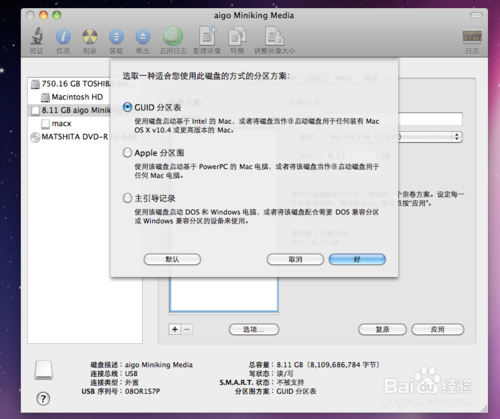Open the format dropdown stepper arrows
This screenshot has width=500, height=419.
coord(457,137)
